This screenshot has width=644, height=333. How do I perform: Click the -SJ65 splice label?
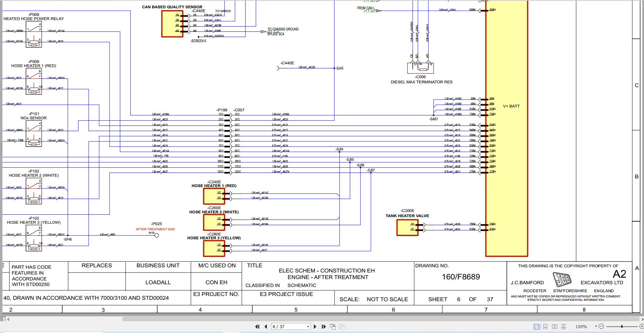pos(350,160)
